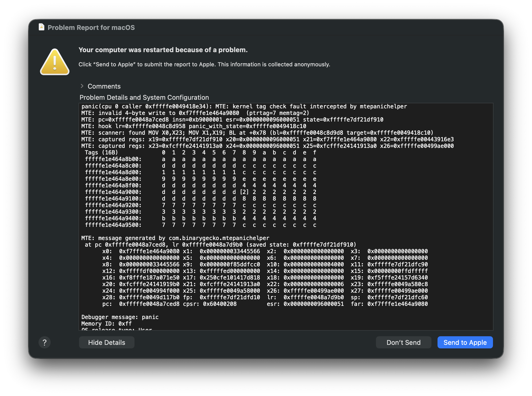532x396 pixels.
Task: Click the yellow warning triangle icon
Action: point(55,62)
